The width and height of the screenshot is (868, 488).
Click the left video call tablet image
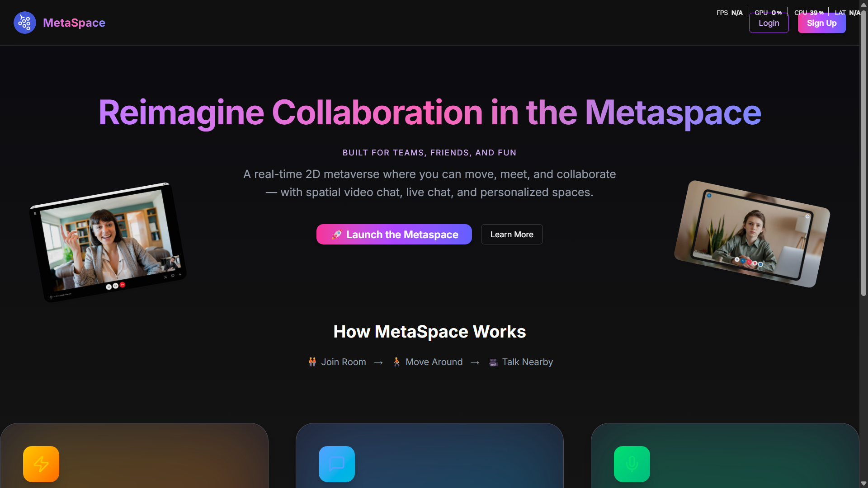(108, 242)
